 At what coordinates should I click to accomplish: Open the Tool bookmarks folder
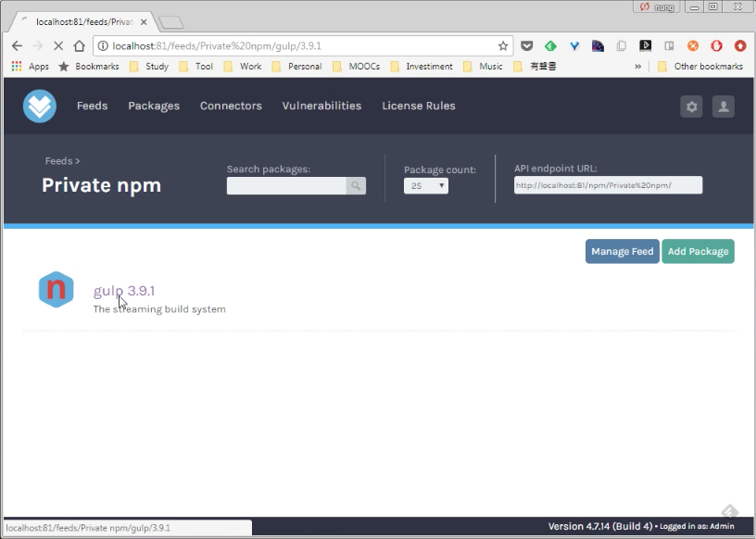tap(195, 66)
